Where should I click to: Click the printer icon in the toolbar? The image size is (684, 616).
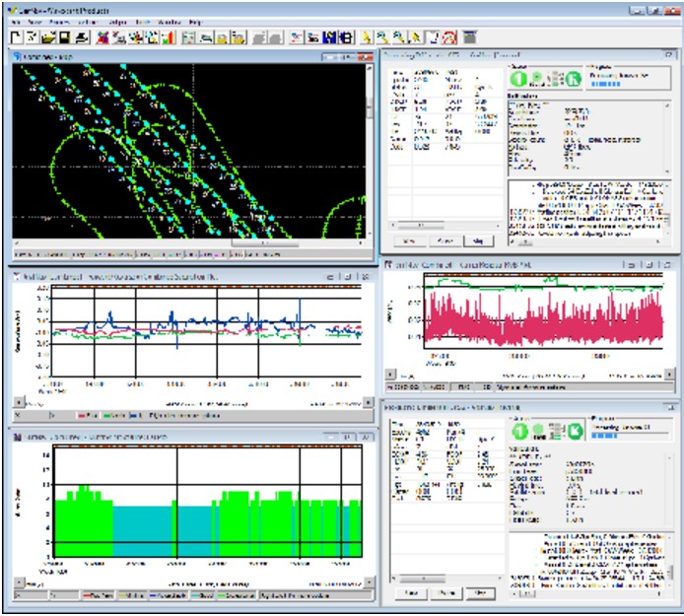[81, 37]
